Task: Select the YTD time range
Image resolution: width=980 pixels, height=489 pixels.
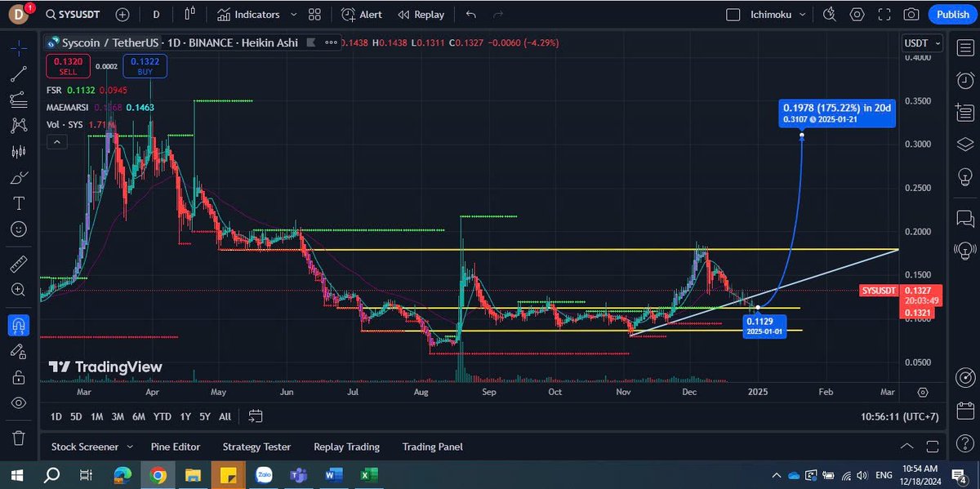Action: tap(162, 416)
